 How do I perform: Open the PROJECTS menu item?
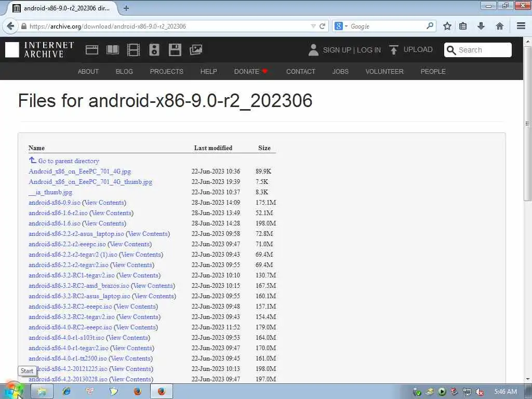coord(167,72)
